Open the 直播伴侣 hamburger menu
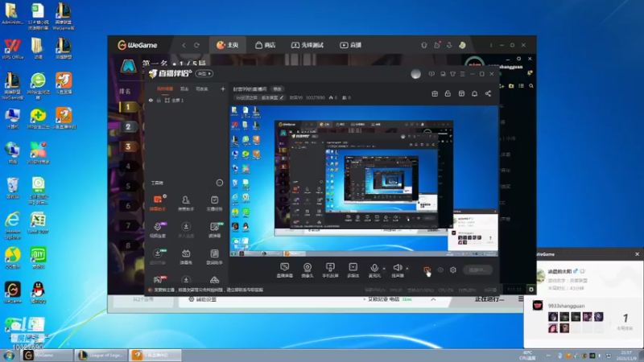This screenshot has width=644, height=362. [463, 74]
